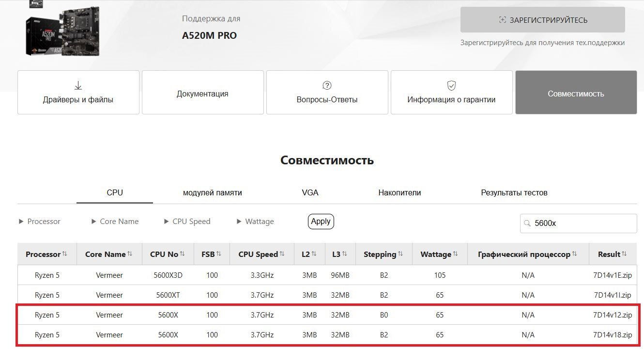Switch to the CPU compatibility tab
Image resolution: width=644 pixels, height=350 pixels.
pyautogui.click(x=115, y=192)
